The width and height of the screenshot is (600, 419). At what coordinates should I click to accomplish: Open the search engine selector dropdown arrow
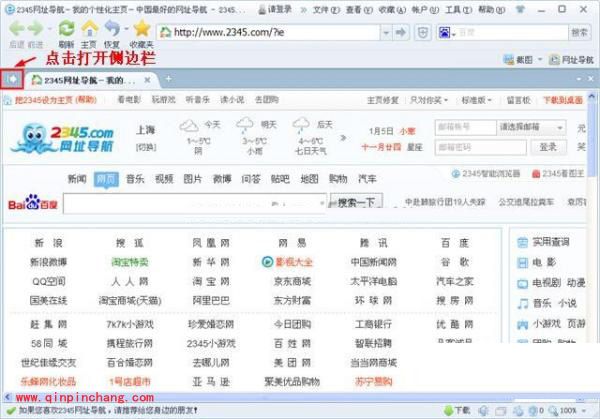453,34
